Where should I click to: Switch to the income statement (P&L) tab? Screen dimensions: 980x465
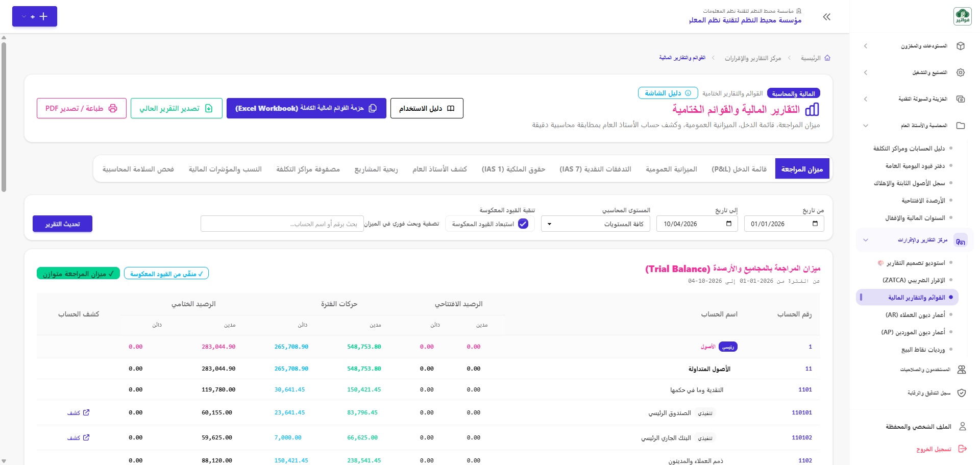pos(739,169)
